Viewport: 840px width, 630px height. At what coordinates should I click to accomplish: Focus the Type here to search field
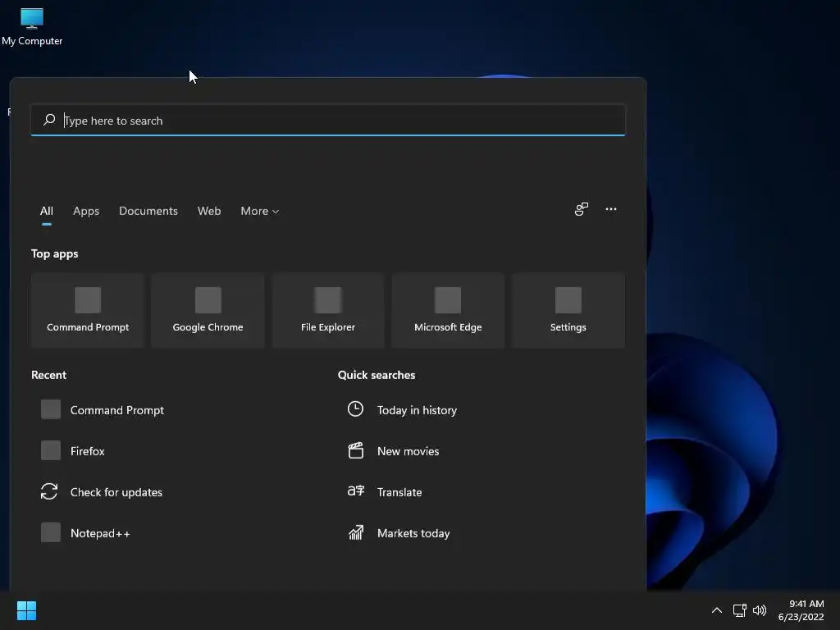[328, 120]
